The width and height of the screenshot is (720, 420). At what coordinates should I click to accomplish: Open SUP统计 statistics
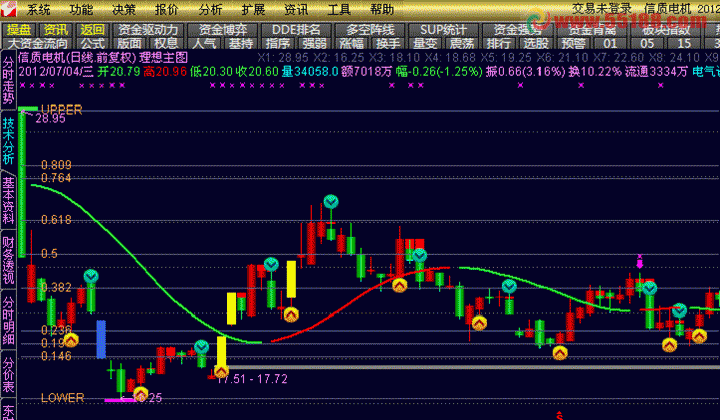(444, 30)
